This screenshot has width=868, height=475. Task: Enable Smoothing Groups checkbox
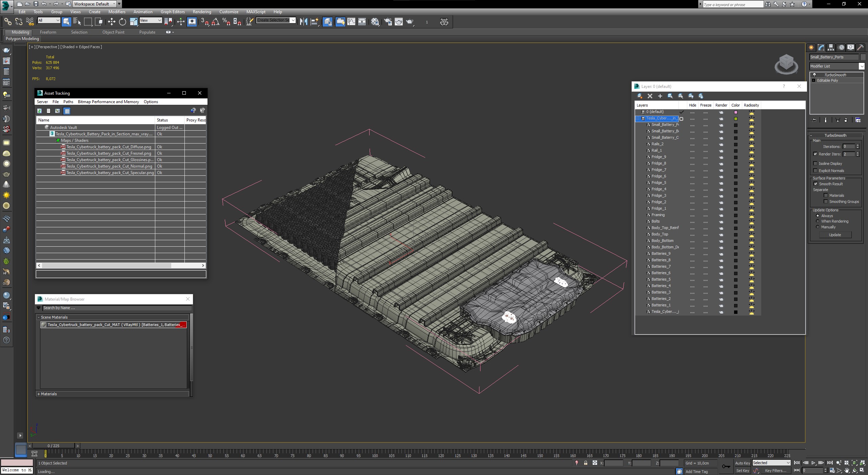pyautogui.click(x=826, y=202)
